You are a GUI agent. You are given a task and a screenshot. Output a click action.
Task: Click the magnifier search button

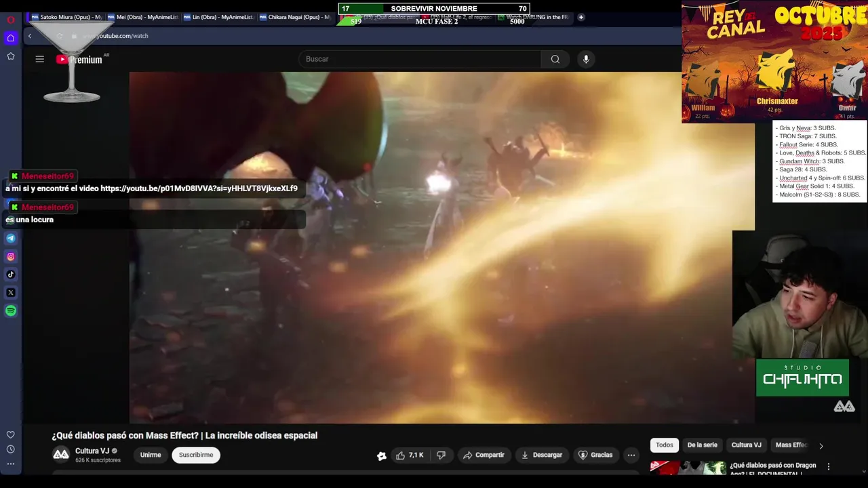pyautogui.click(x=555, y=59)
